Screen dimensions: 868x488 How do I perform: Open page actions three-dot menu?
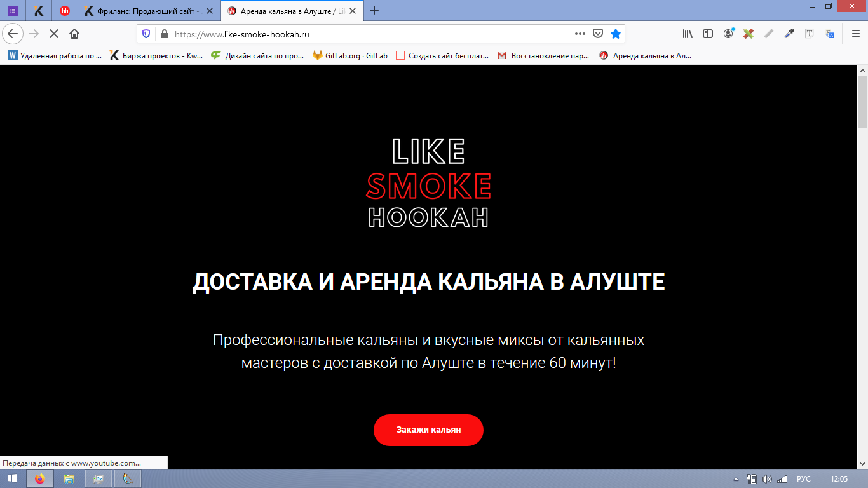[580, 34]
